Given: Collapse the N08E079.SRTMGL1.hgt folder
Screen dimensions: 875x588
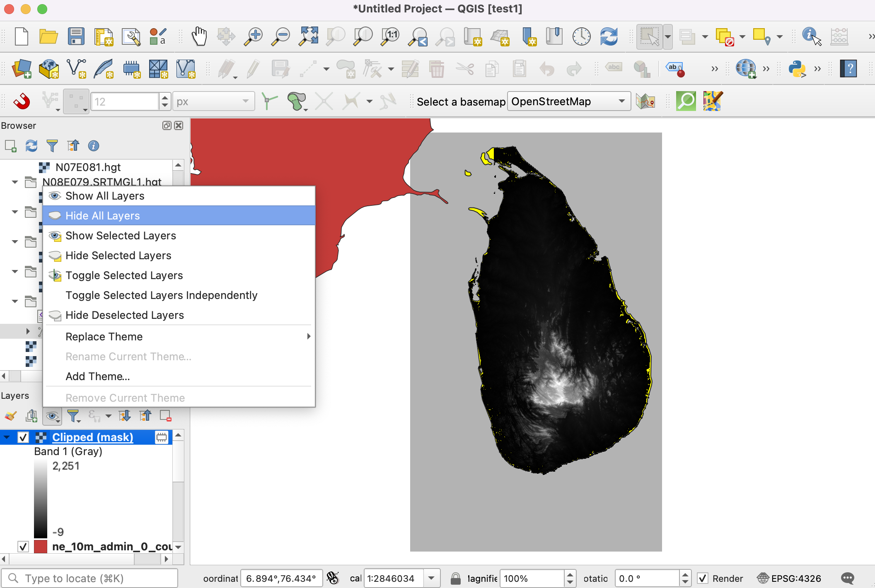Looking at the screenshot, I should [15, 182].
